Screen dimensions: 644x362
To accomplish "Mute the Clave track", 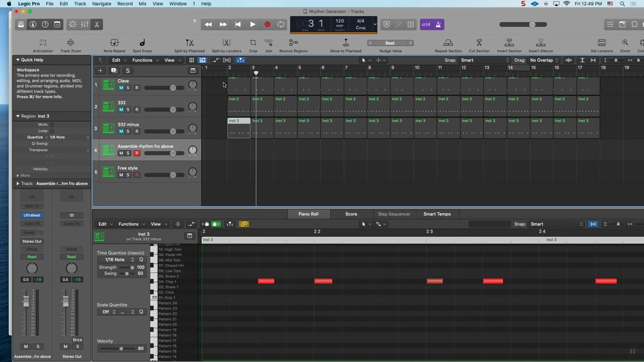I will [121, 88].
